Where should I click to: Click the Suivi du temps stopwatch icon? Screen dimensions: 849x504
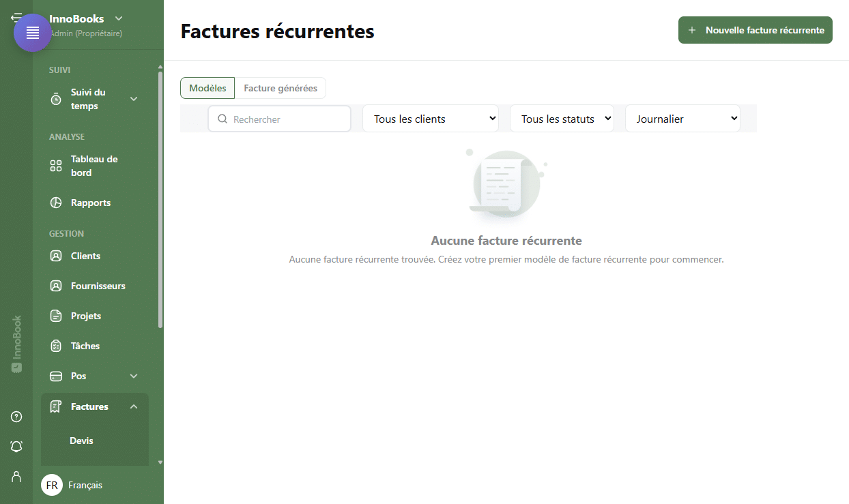tap(56, 99)
